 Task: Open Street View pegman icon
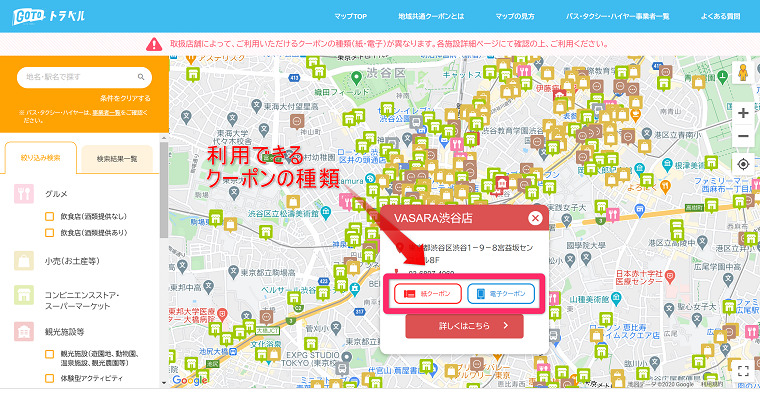pos(743,73)
